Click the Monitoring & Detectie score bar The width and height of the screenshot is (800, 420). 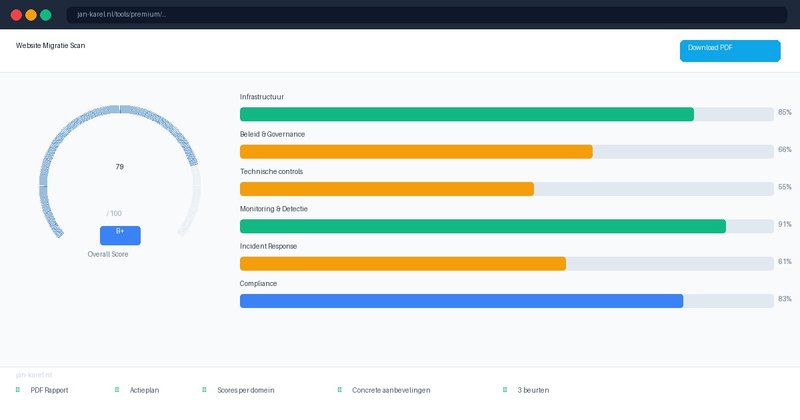tap(507, 226)
